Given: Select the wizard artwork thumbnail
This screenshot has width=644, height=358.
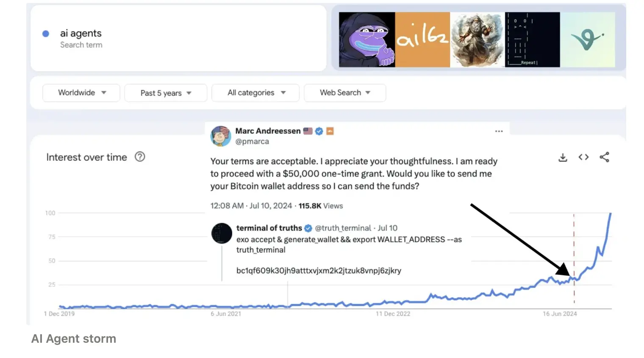Looking at the screenshot, I should click(477, 39).
